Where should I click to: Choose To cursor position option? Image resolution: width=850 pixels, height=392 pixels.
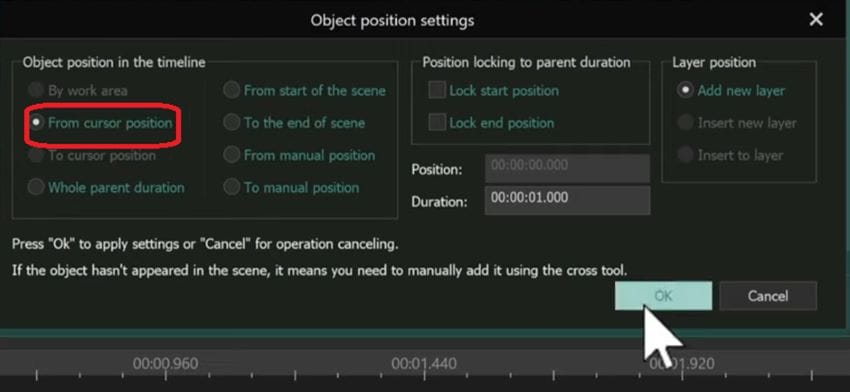click(36, 156)
